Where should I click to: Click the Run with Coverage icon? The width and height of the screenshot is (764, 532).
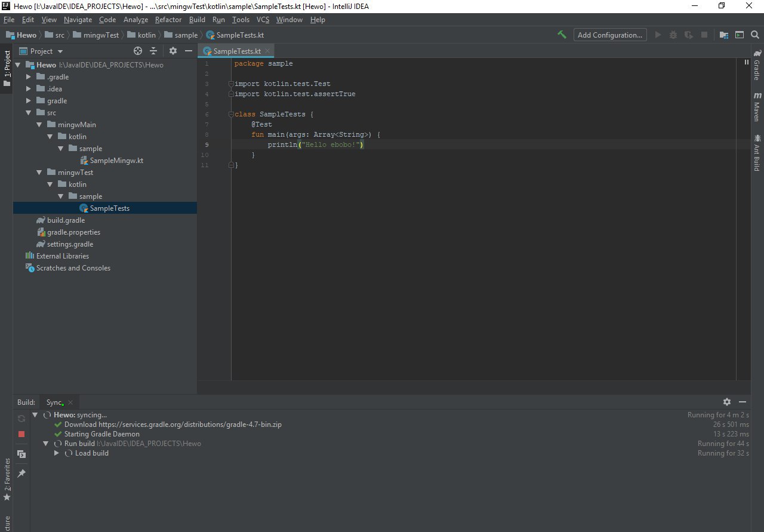(689, 35)
